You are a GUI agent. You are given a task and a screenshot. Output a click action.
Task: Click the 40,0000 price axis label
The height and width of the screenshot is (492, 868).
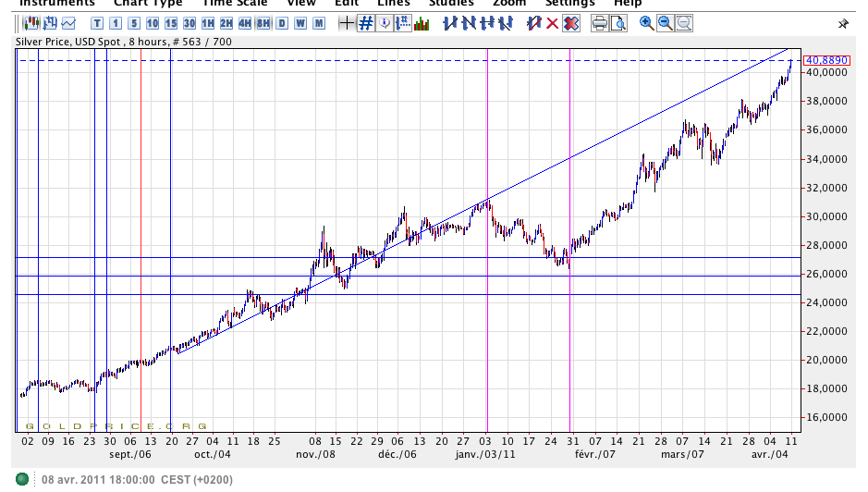827,72
